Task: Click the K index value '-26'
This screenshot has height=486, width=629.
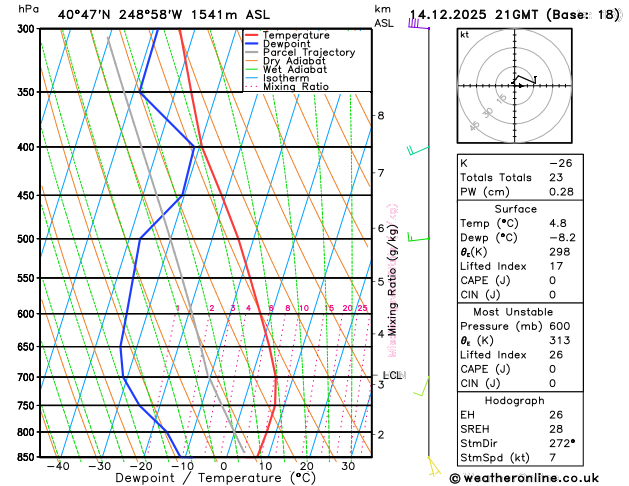Action: (560, 163)
